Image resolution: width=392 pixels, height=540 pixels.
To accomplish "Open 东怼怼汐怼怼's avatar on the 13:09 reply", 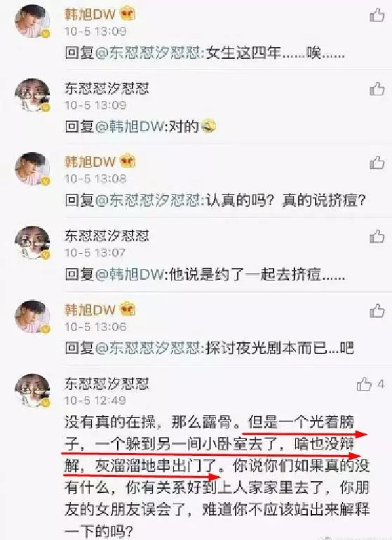I will (x=32, y=95).
